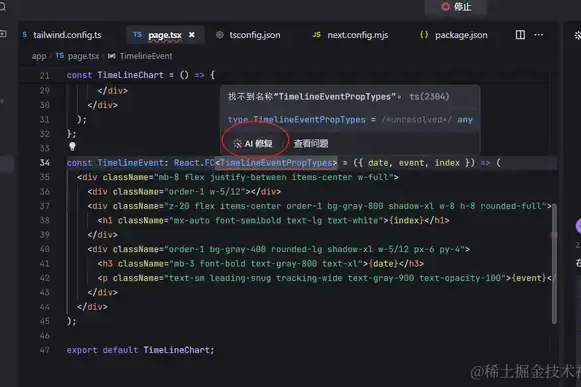The image size is (581, 387).
Task: Click the export default TimeLineChart line
Action: coord(140,350)
